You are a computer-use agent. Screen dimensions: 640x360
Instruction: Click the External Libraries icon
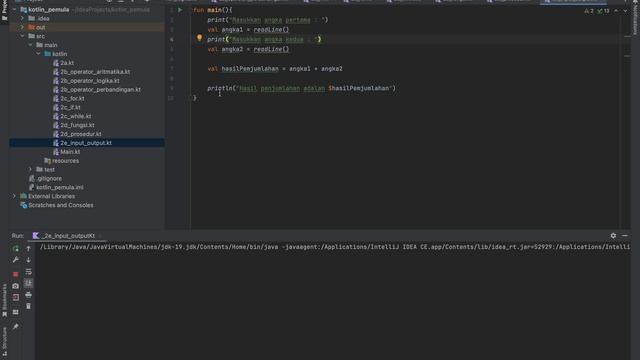click(23, 196)
